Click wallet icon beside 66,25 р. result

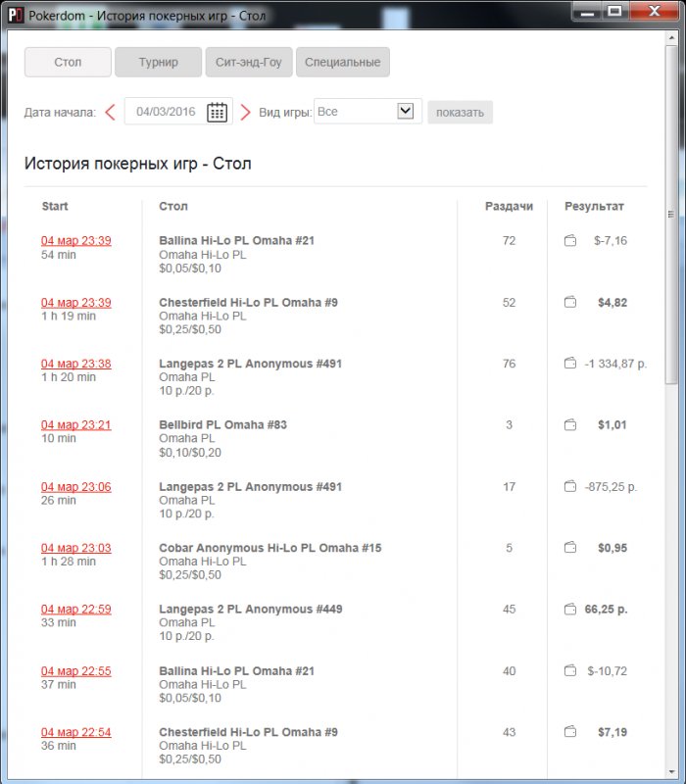[570, 609]
